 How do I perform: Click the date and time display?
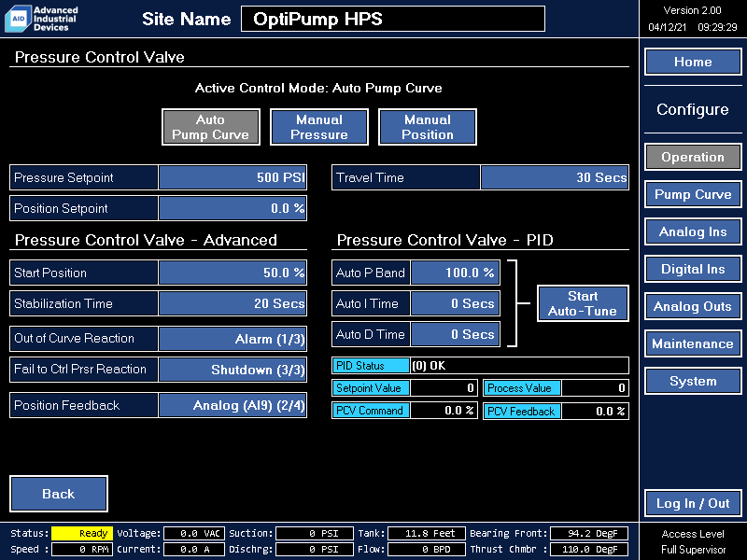[692, 27]
